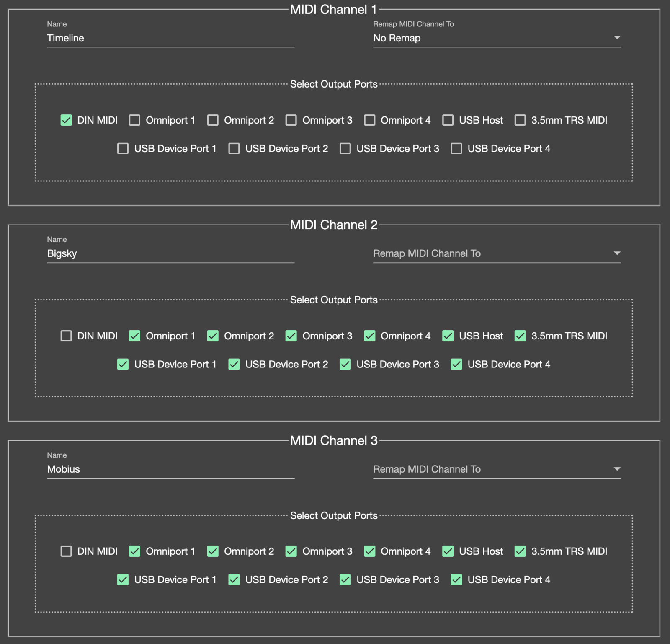Check DIN MIDI for the Mobius channel
The width and height of the screenshot is (670, 644).
[66, 551]
